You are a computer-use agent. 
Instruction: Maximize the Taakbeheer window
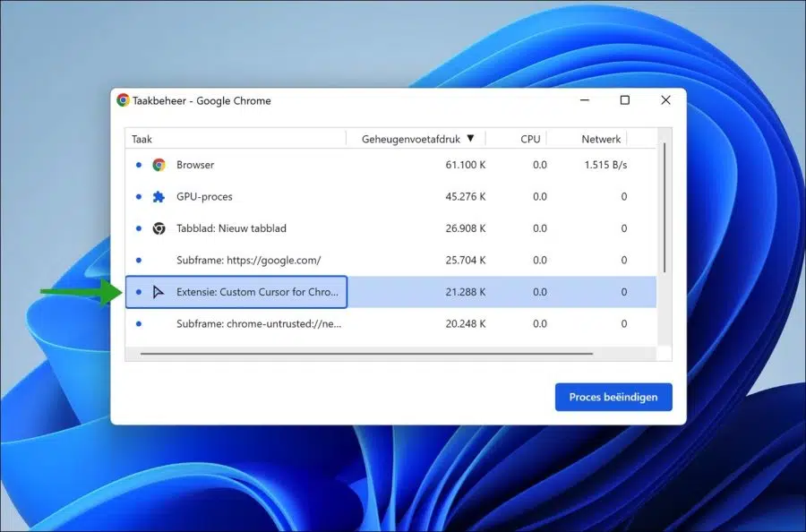(624, 100)
